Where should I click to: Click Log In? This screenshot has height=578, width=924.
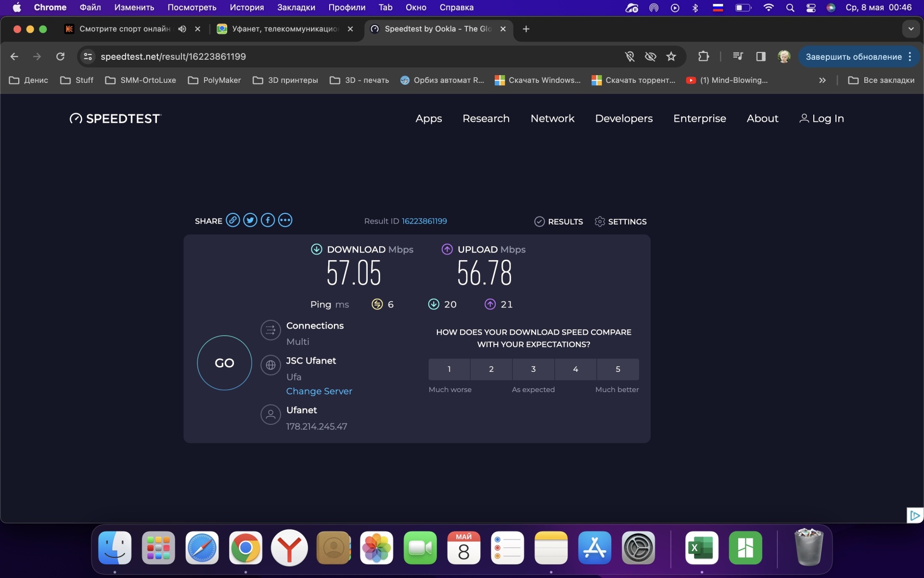pyautogui.click(x=821, y=118)
